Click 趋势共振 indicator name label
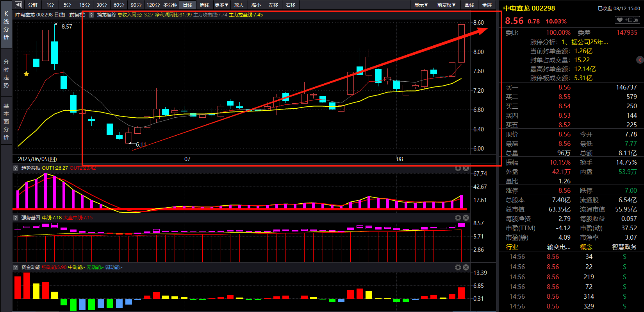The image size is (644, 312). [x=31, y=168]
